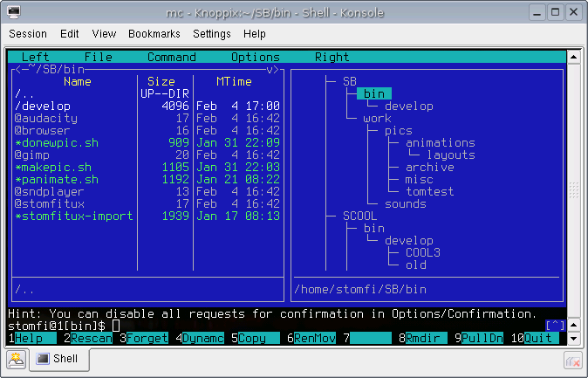Select the animations folder in the tree

[440, 142]
